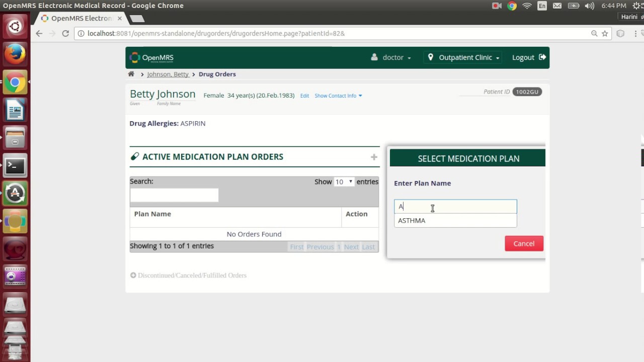644x362 pixels.
Task: Open the Wi-Fi network indicator
Action: (527, 6)
